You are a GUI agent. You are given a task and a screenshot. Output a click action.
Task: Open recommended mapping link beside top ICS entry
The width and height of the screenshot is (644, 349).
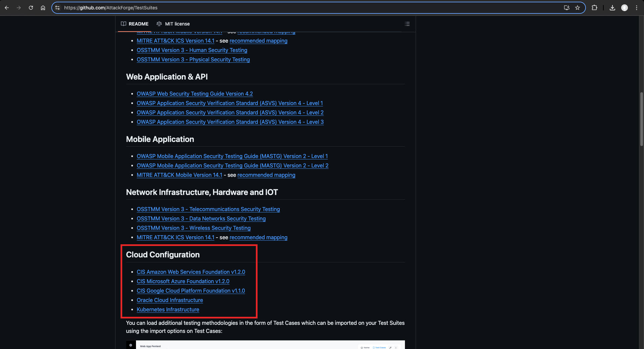pyautogui.click(x=258, y=41)
